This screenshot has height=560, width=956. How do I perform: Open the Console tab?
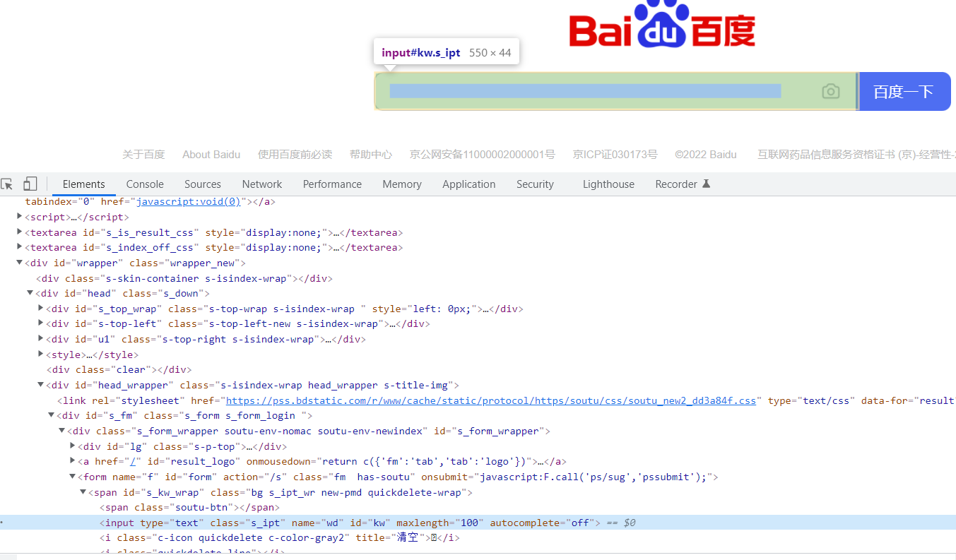145,184
